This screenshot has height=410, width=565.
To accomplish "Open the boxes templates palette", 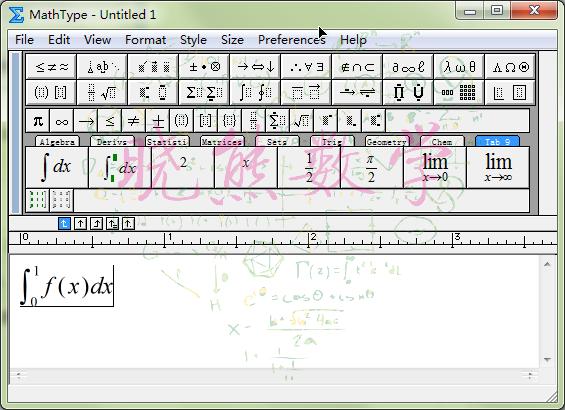I will (510, 92).
